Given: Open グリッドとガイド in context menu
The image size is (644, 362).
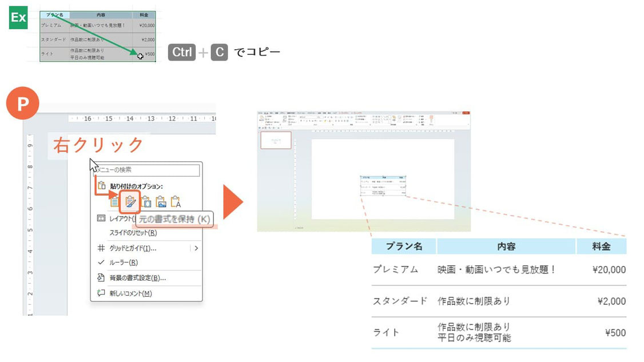Looking at the screenshot, I should point(133,248).
